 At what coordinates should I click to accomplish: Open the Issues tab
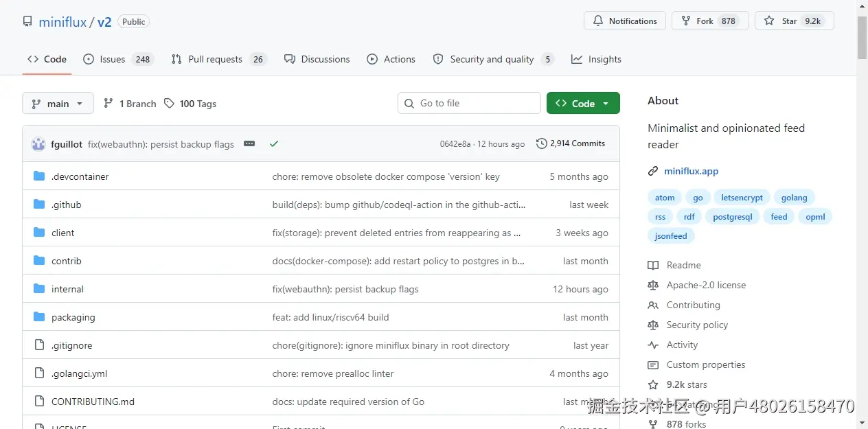tap(118, 59)
